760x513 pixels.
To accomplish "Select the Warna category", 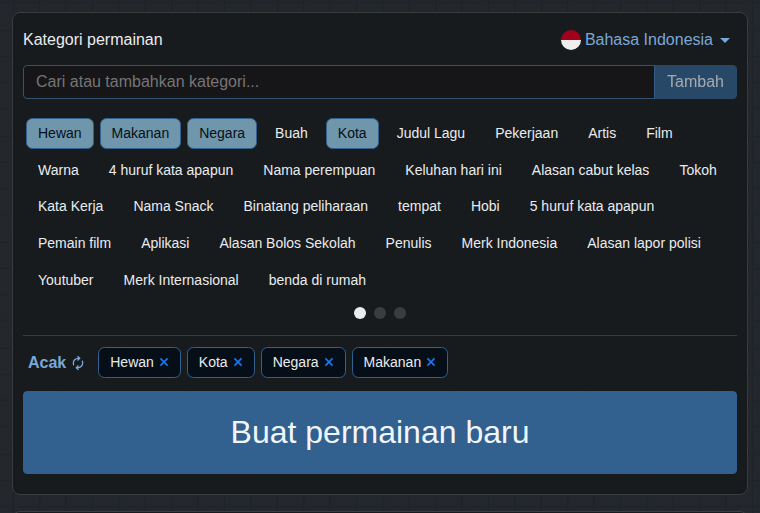I will (x=58, y=170).
